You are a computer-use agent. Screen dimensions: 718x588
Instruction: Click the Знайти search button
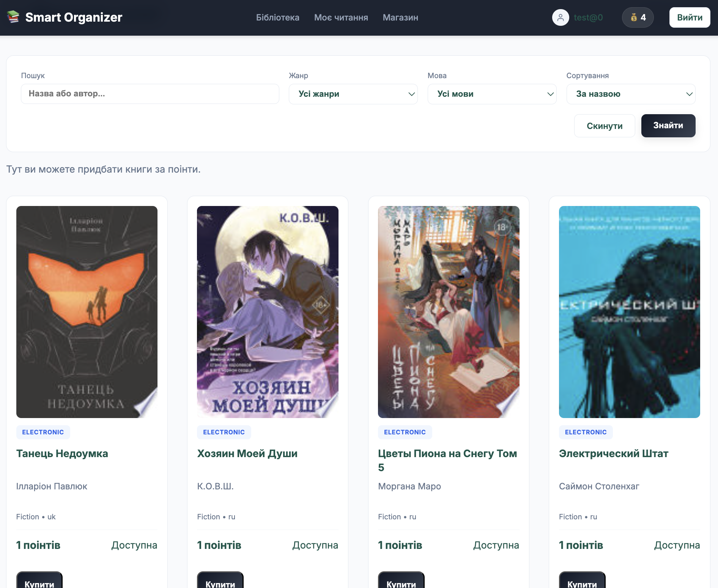click(x=668, y=126)
